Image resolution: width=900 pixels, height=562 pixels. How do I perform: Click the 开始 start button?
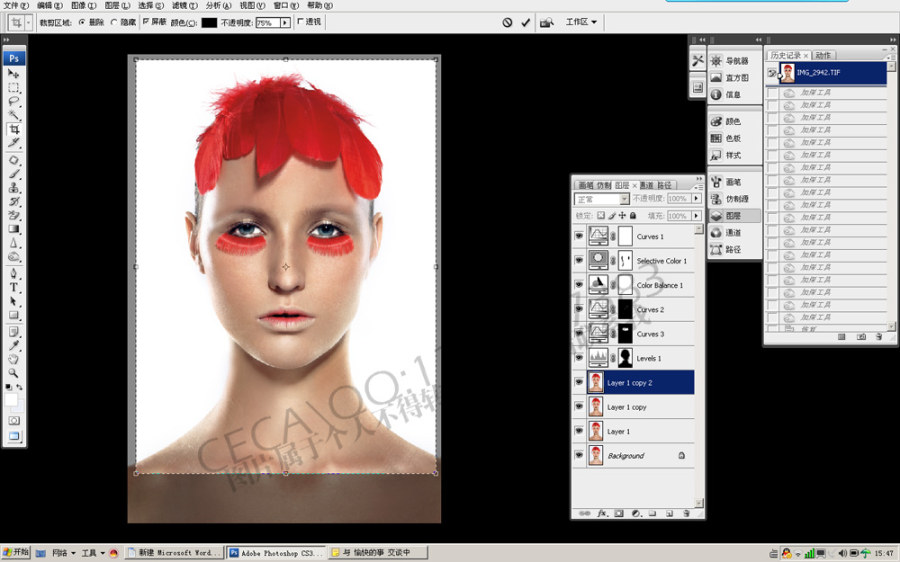[x=16, y=552]
